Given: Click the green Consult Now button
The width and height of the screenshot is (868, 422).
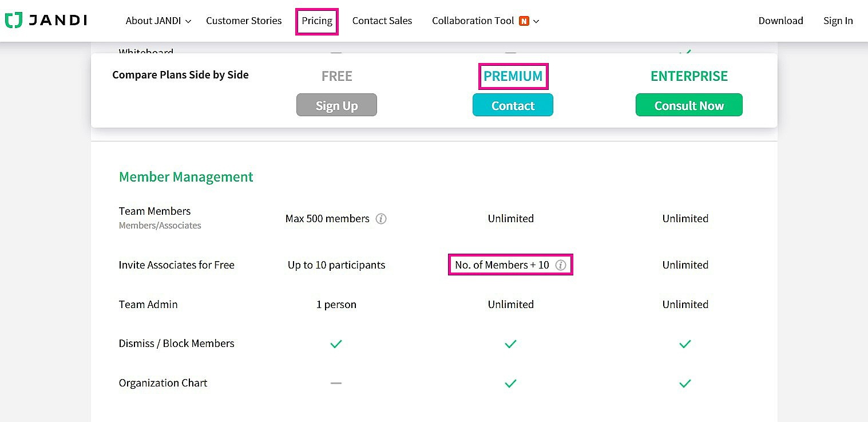Looking at the screenshot, I should coord(688,105).
